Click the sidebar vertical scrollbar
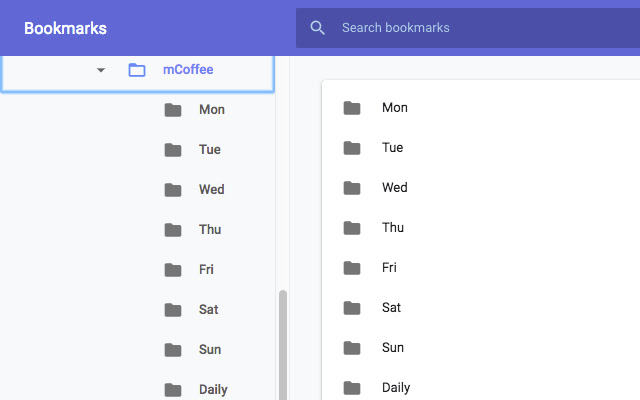 click(281, 340)
